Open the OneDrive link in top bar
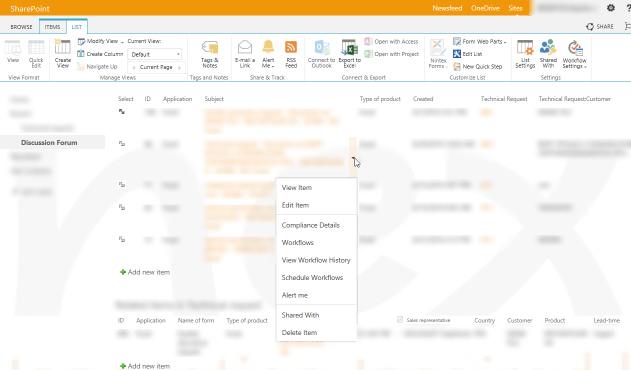Image resolution: width=631 pixels, height=370 pixels. (x=485, y=8)
